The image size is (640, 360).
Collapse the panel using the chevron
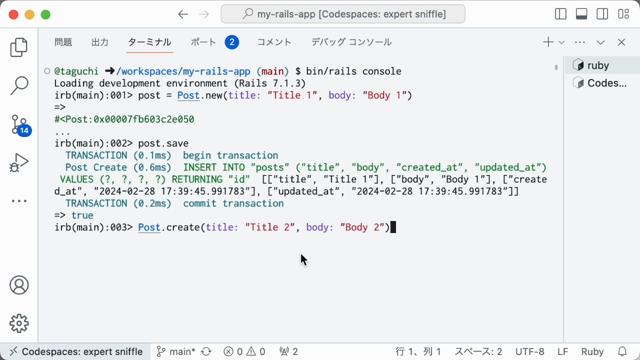click(x=600, y=42)
